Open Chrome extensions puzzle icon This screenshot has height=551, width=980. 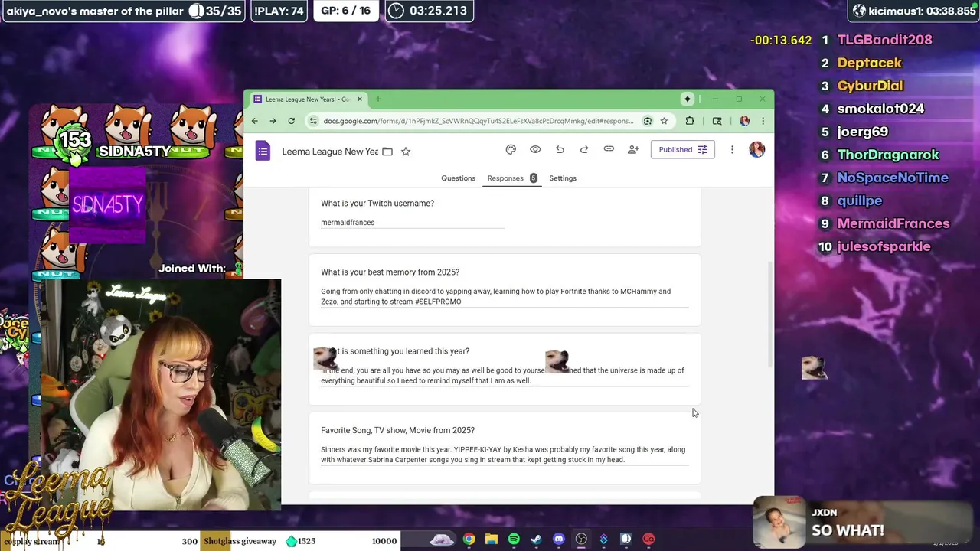point(690,121)
